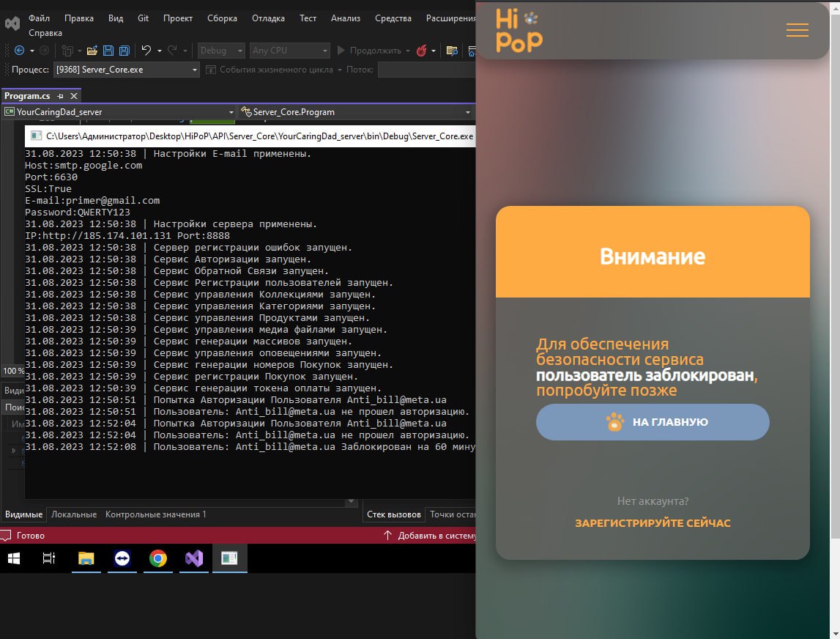This screenshot has height=639, width=840.
Task: Click the ЗАРЕГИСТРИРУЙТЕ СЕЙЧАС link
Action: (653, 523)
